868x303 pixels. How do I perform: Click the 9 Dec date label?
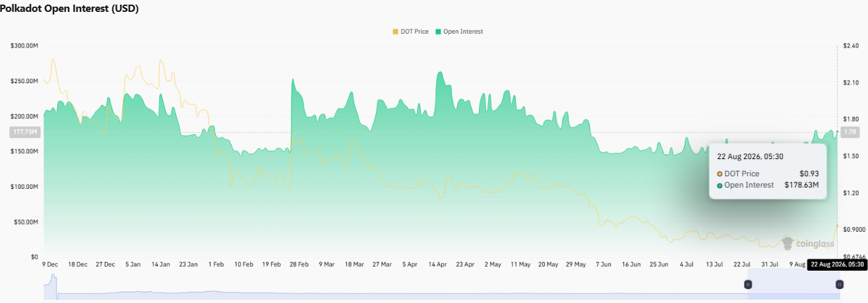tap(50, 264)
